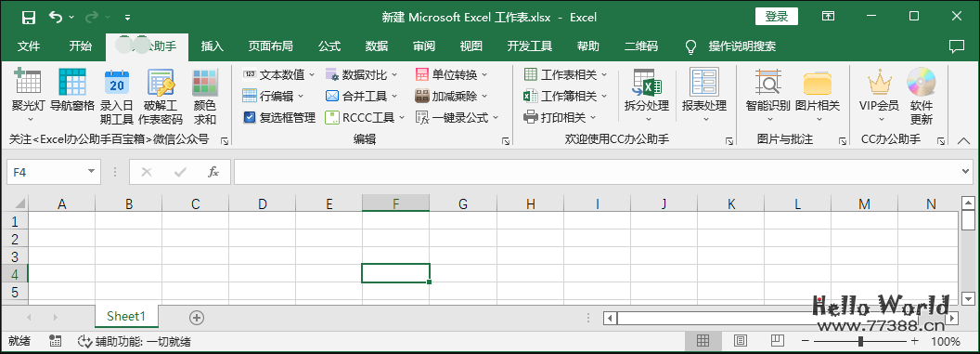Image resolution: width=980 pixels, height=354 pixels.
Task: Open the 一键录公式 dropdown
Action: pyautogui.click(x=457, y=117)
